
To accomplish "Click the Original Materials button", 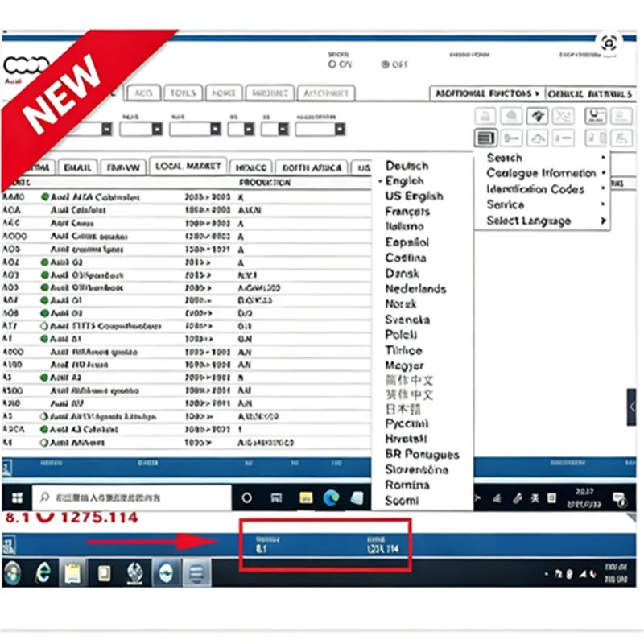I will [590, 93].
